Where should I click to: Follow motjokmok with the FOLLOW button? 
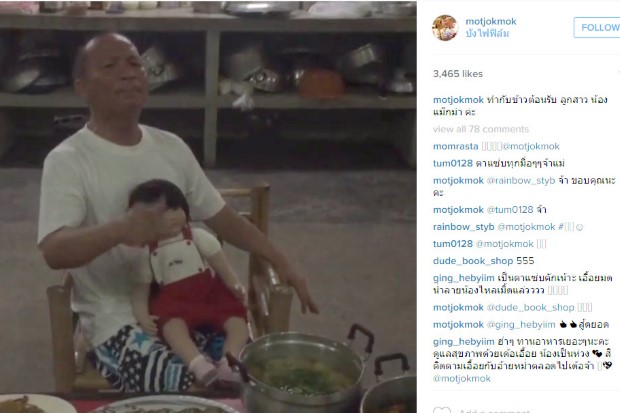click(598, 27)
